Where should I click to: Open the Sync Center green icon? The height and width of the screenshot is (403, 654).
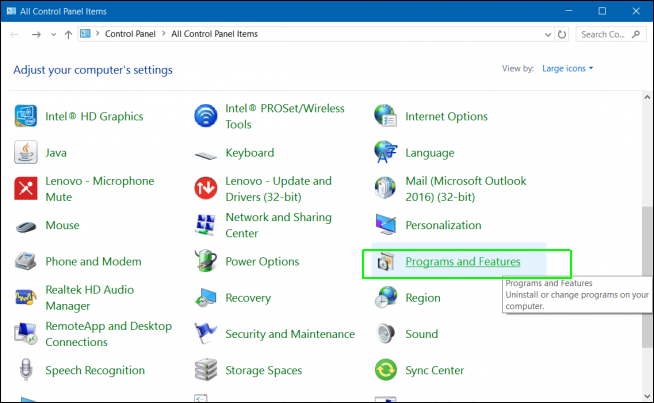tap(385, 370)
